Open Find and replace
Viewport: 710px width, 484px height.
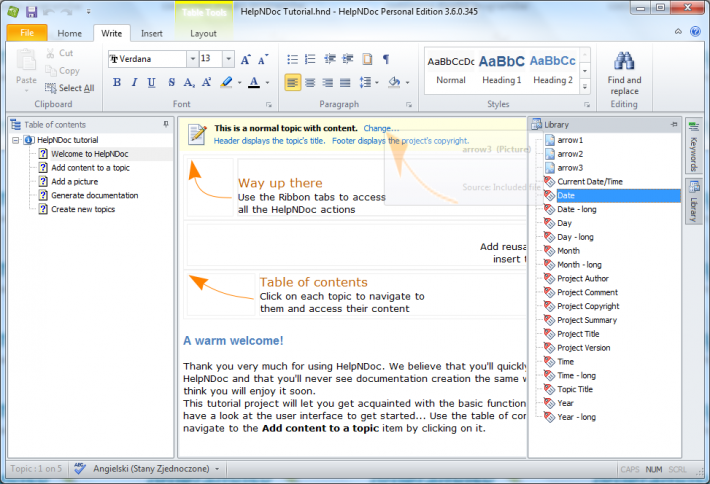[x=624, y=68]
